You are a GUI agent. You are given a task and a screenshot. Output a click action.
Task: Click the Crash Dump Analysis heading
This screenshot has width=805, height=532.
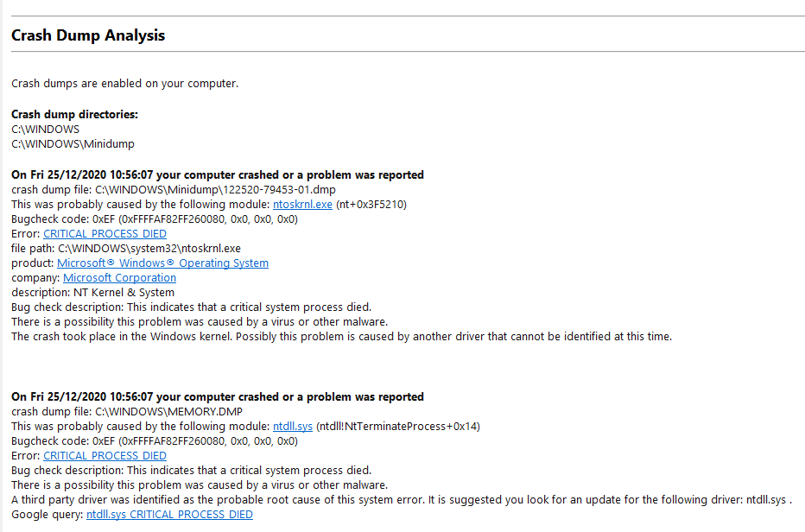(88, 35)
